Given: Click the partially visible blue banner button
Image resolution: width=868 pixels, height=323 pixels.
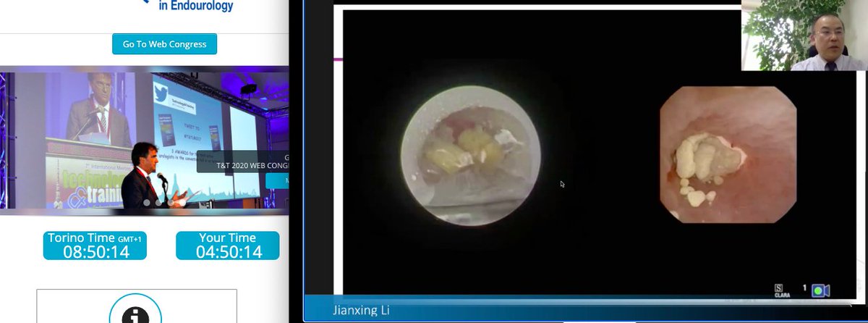Looking at the screenshot, I should pos(278,180).
